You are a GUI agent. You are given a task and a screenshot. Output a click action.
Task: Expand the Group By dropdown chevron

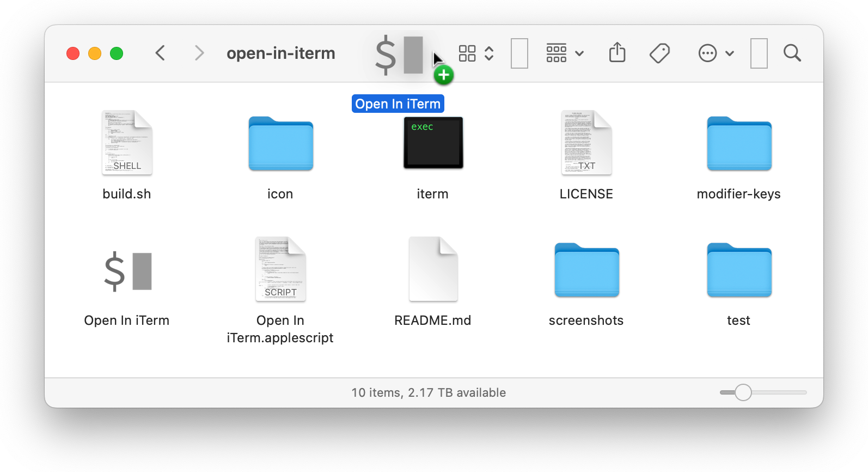(579, 53)
